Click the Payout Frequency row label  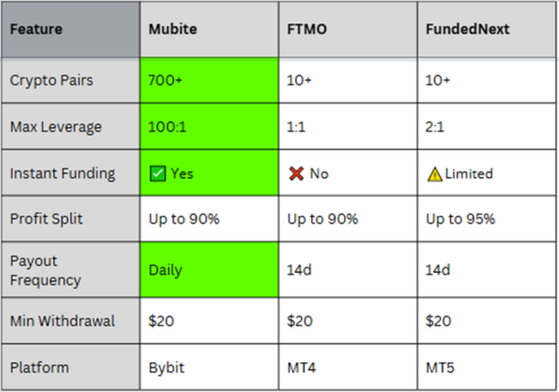71,270
